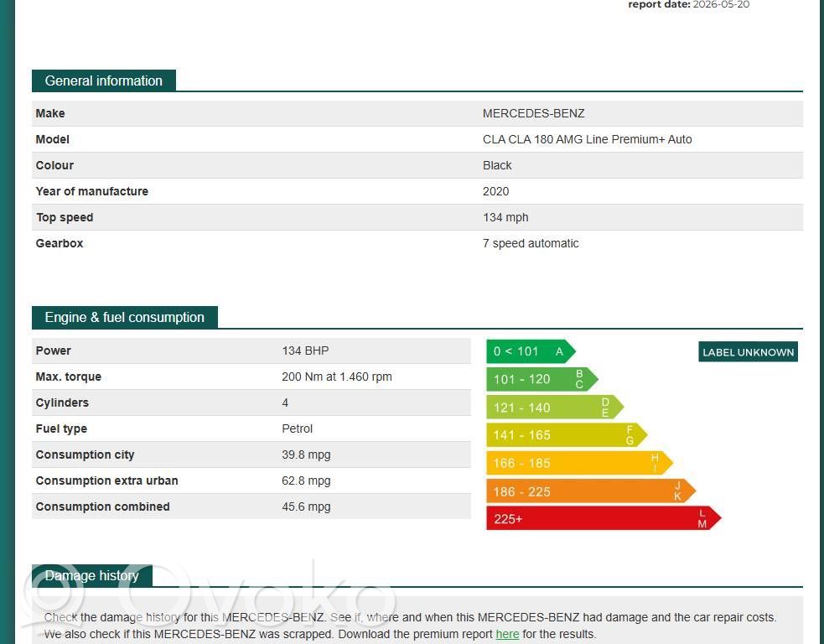Screen dimensions: 824x644
Task: Click the '121 - 140' D E emission band
Action: tap(554, 408)
